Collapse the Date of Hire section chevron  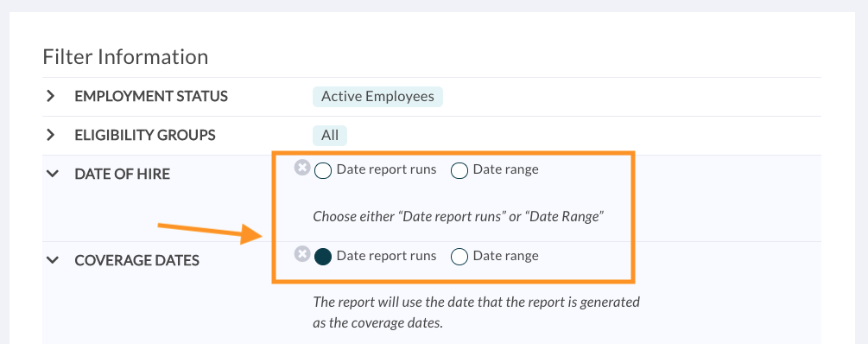[x=53, y=174]
